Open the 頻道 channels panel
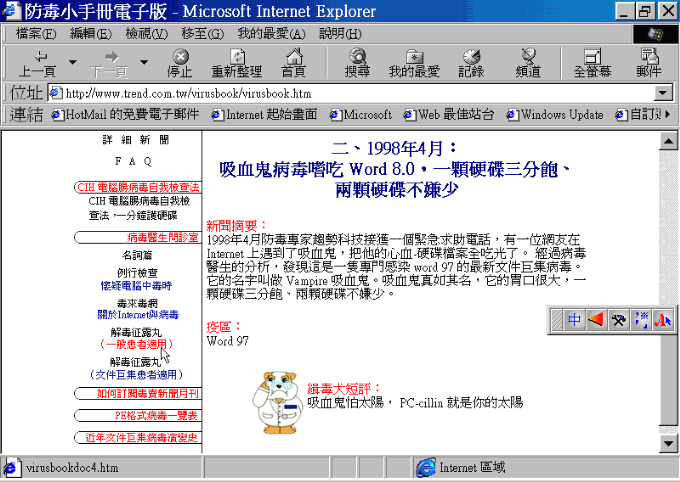This screenshot has height=482, width=680. [x=528, y=63]
